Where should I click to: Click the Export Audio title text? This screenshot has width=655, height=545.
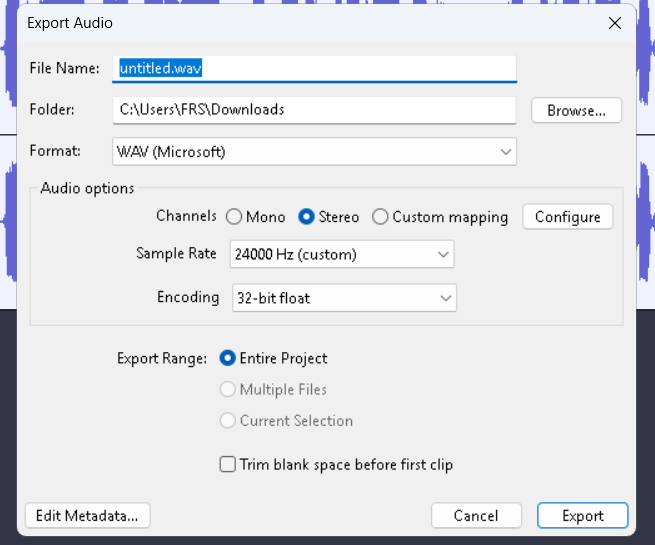70,23
